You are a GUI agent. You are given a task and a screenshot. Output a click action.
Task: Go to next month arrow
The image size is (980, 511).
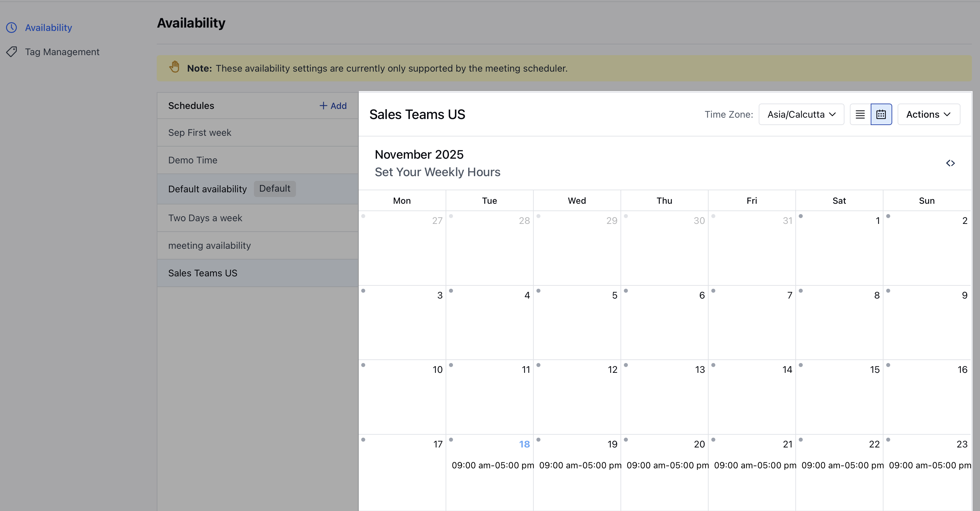pos(953,163)
